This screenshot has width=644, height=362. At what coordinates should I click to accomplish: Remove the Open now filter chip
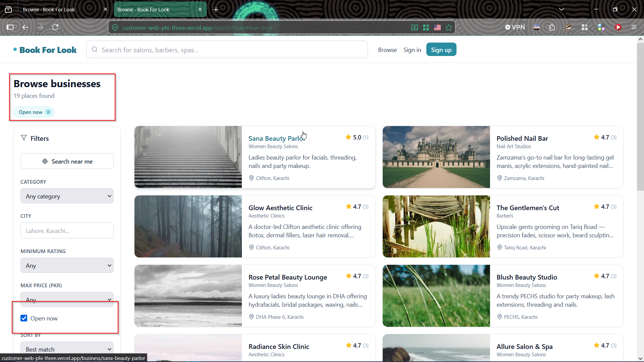48,112
